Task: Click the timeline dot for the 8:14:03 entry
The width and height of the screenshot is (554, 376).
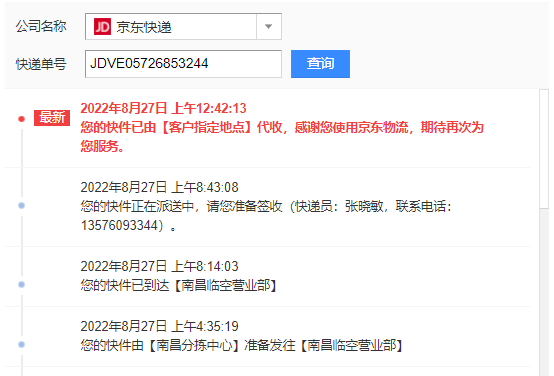Action: 22,284
